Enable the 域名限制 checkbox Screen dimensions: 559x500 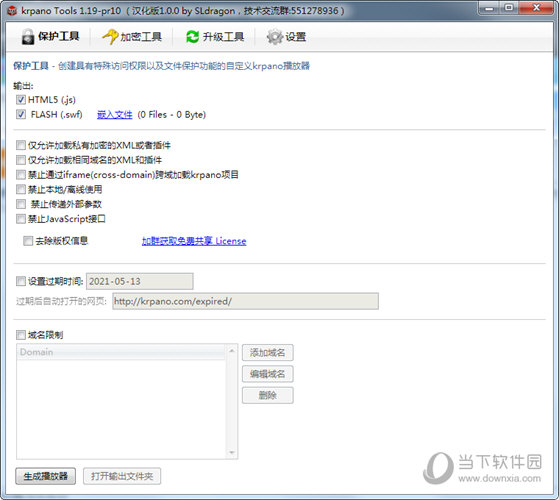click(x=21, y=335)
